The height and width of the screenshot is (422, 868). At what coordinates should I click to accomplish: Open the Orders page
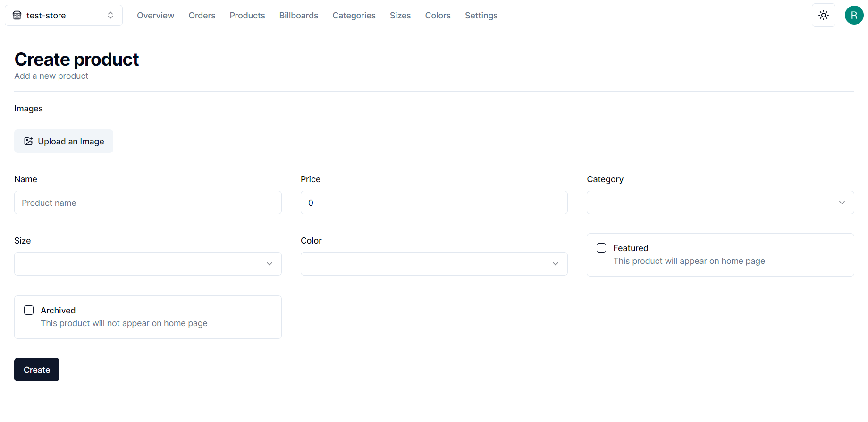(202, 16)
